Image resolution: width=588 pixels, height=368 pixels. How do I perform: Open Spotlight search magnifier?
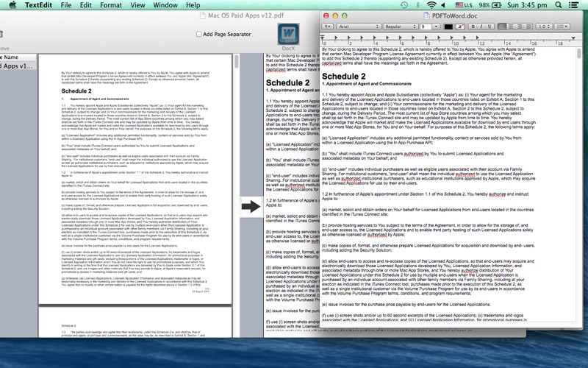pos(559,5)
